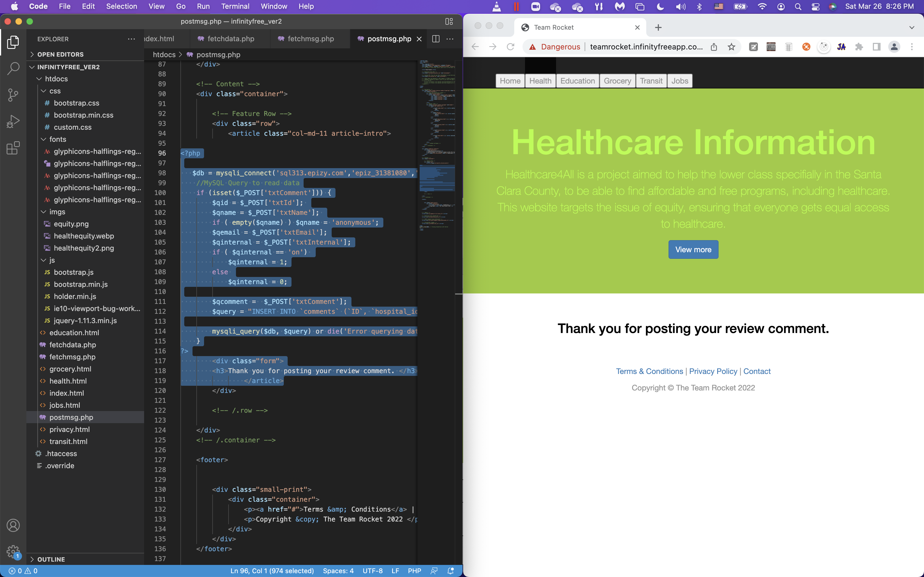Viewport: 924px width, 577px height.
Task: Open the Source Control view
Action: point(13,95)
